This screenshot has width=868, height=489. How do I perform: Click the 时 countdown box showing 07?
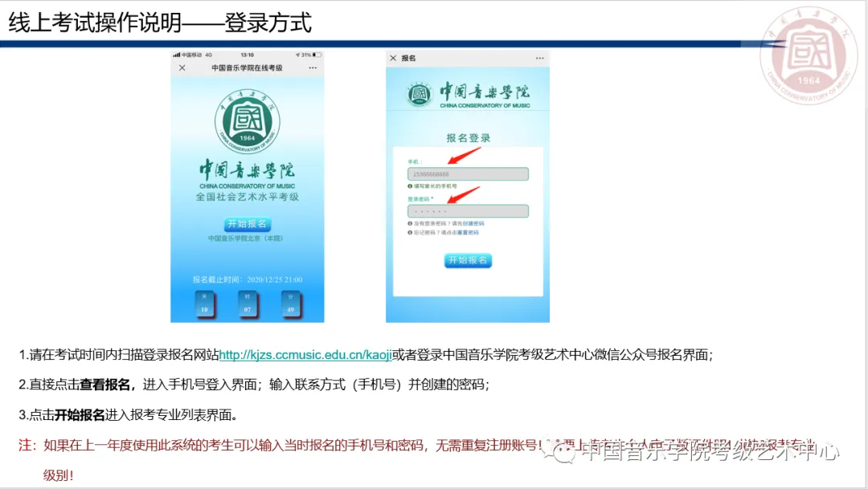(x=248, y=304)
